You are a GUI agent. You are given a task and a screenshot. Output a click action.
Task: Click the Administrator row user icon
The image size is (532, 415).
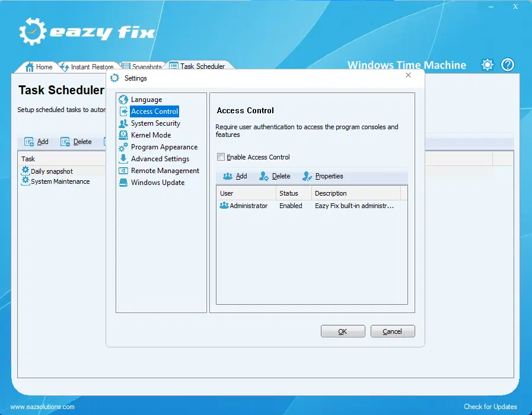[x=224, y=206]
